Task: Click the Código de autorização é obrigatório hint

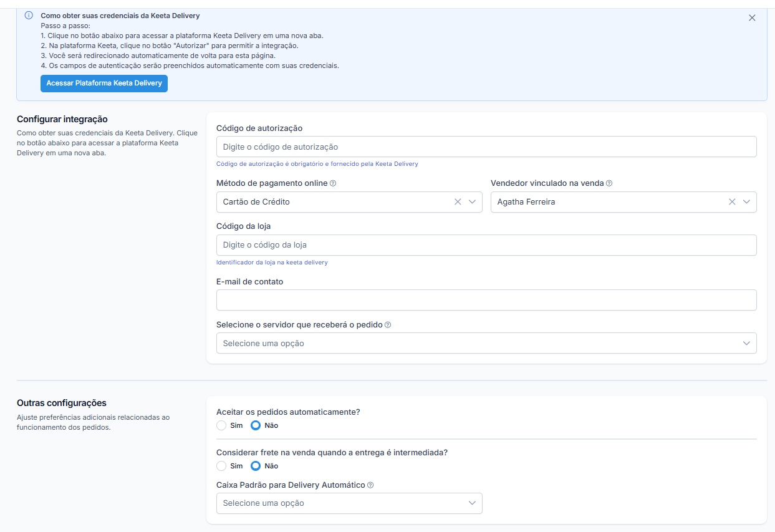Action: (x=317, y=164)
